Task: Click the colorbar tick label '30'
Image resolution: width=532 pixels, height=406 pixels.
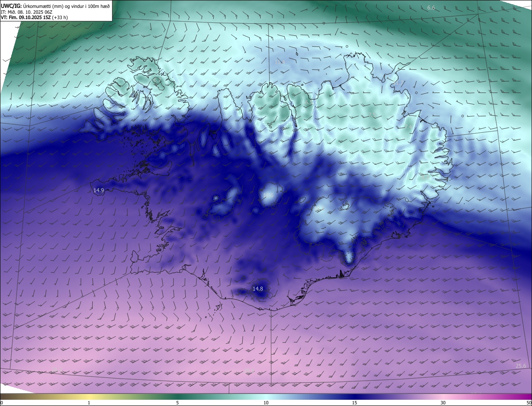Action: tap(443, 403)
